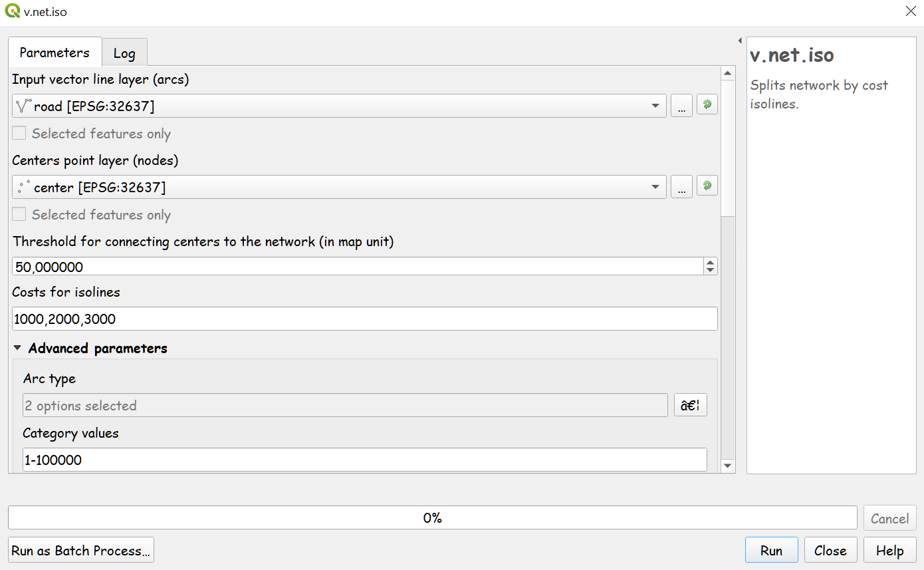
Task: Switch to the Log tab
Action: point(124,53)
